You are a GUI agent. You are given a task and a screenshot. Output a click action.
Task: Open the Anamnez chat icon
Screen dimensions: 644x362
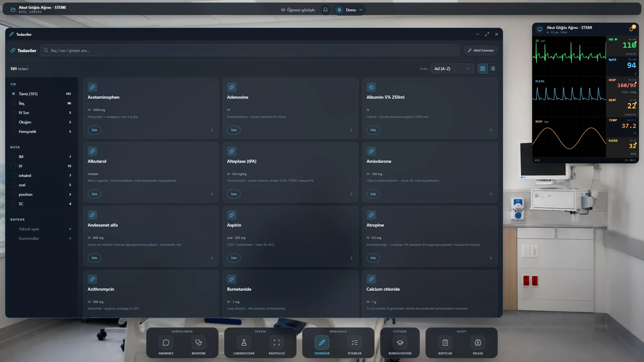point(166,343)
